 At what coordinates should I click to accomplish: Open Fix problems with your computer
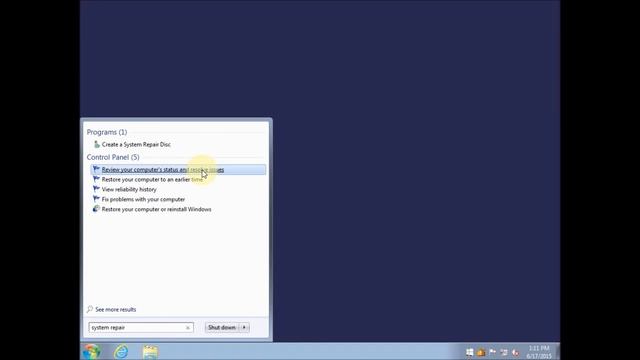click(x=143, y=199)
